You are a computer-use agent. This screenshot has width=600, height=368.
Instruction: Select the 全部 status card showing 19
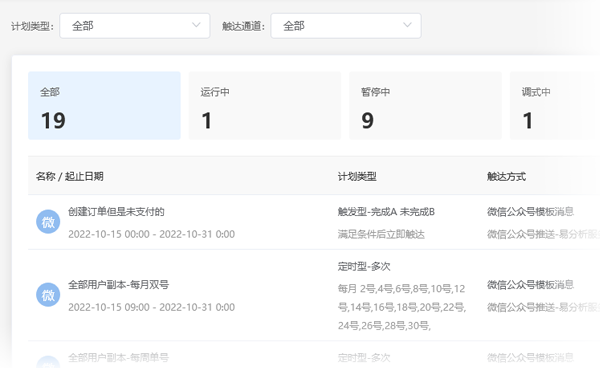point(104,106)
